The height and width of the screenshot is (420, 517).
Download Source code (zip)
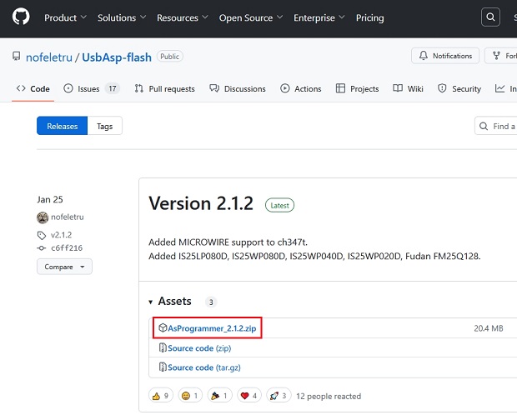[x=199, y=348]
